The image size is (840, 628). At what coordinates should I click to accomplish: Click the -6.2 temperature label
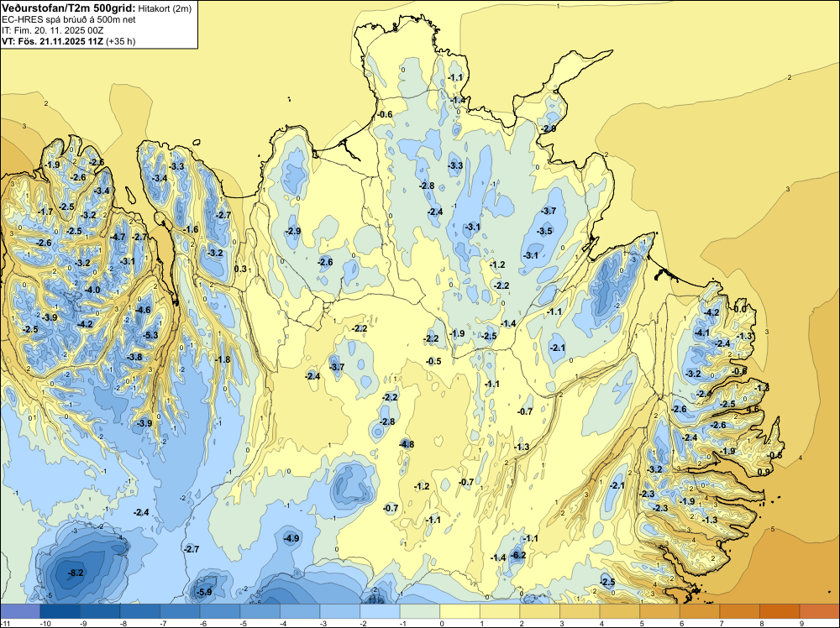518,555
